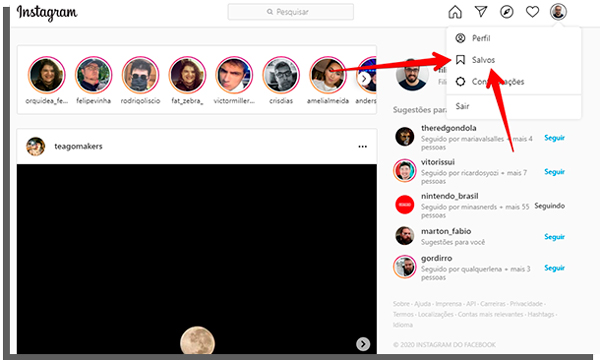Follow theredgondola with Seguir
This screenshot has height=360, width=600.
pyautogui.click(x=554, y=138)
